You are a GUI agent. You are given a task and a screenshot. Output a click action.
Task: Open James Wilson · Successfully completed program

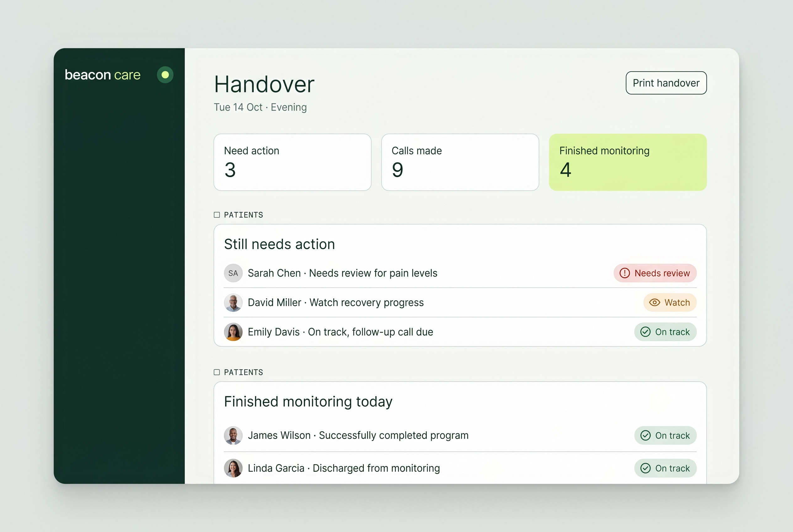pos(460,435)
